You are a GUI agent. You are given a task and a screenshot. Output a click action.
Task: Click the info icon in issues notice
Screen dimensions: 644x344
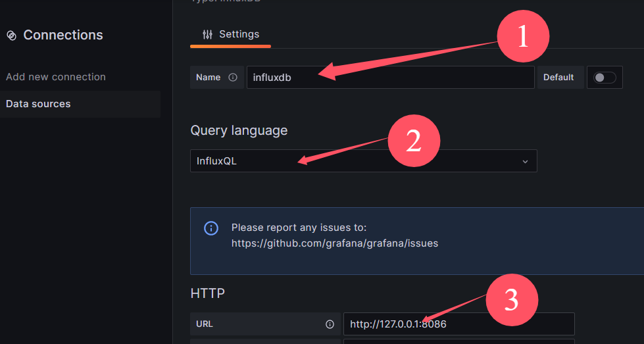(211, 228)
